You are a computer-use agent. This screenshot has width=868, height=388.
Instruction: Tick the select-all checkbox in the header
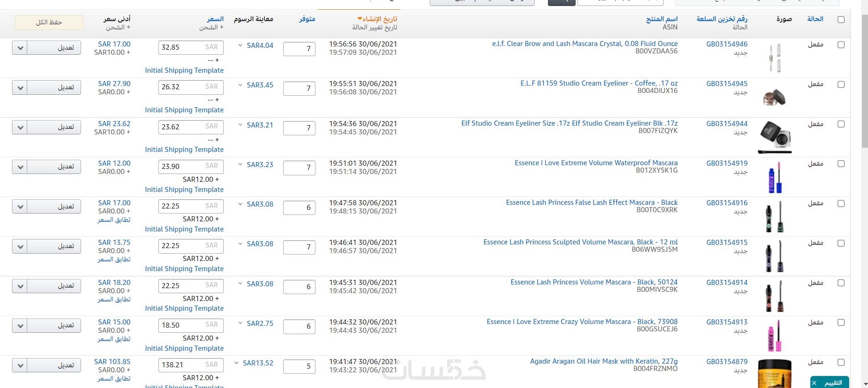[x=841, y=20]
